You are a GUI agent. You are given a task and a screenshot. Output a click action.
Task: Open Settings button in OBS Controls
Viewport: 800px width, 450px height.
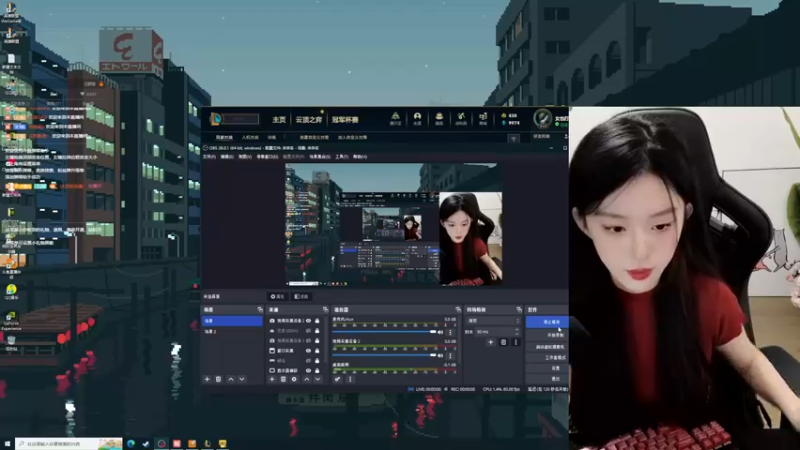pyautogui.click(x=547, y=368)
